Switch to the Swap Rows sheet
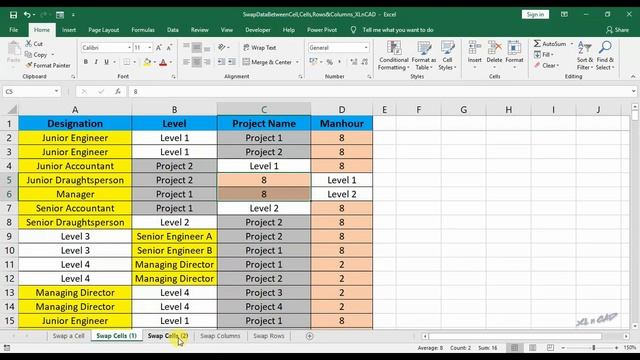The width and height of the screenshot is (640, 360). (269, 336)
